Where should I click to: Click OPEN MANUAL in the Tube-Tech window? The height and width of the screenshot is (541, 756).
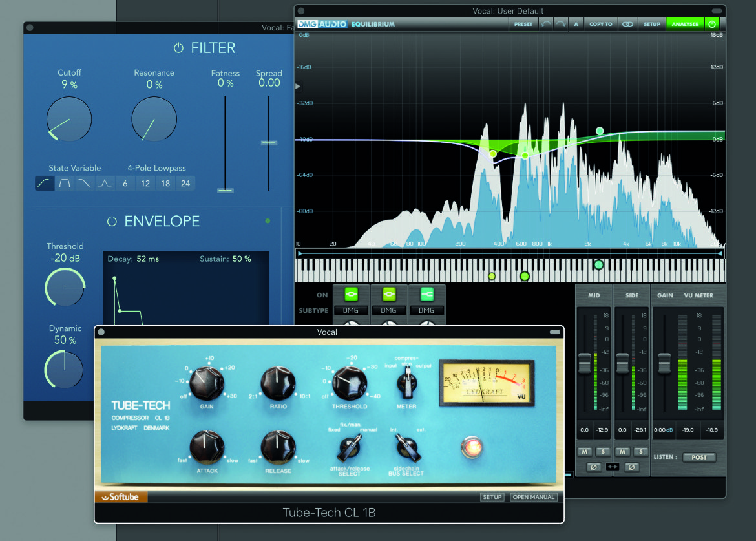pos(533,497)
